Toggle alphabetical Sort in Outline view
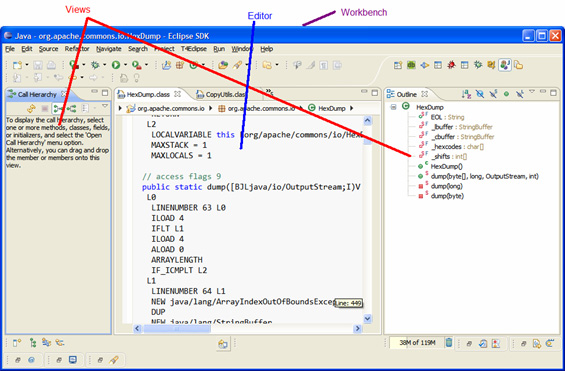 pos(466,94)
